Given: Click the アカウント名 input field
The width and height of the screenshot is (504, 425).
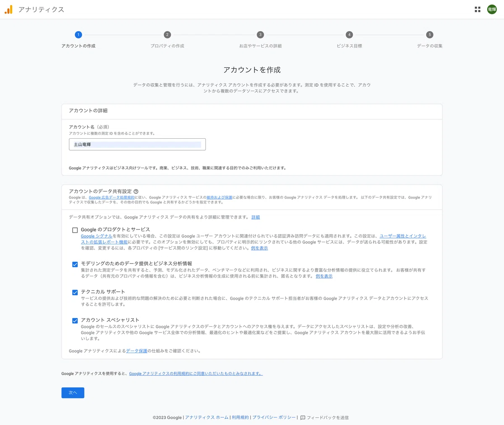Looking at the screenshot, I should (x=137, y=145).
